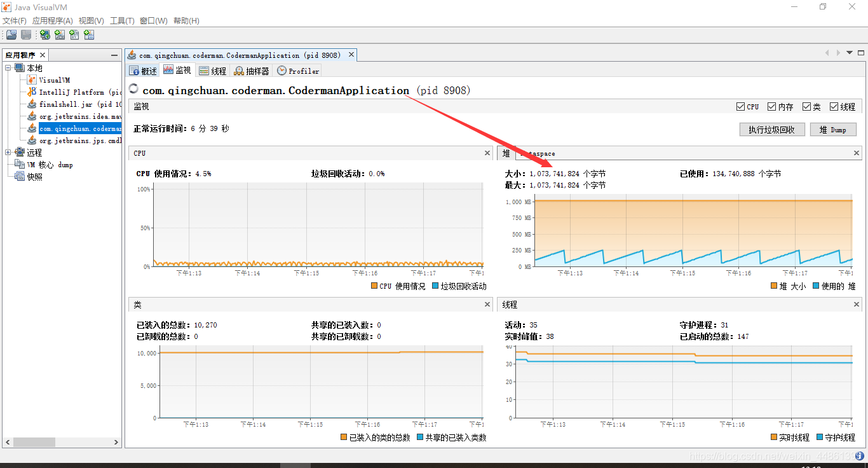
Task: Click the 执行垃圾回收 button
Action: pos(771,130)
